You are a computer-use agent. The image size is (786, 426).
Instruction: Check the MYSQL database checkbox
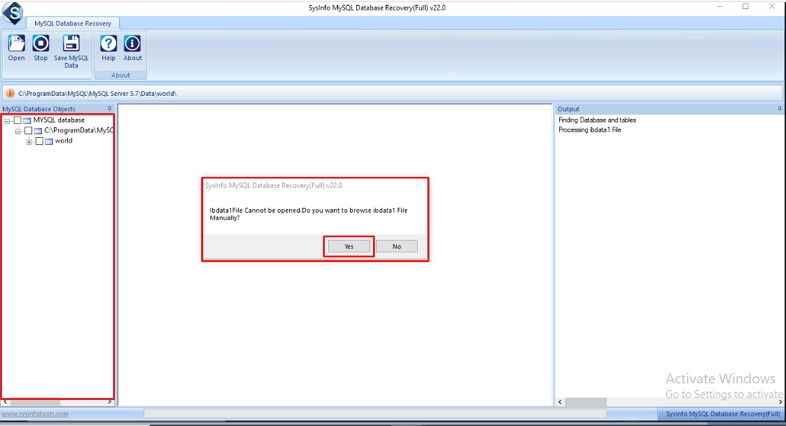(17, 120)
